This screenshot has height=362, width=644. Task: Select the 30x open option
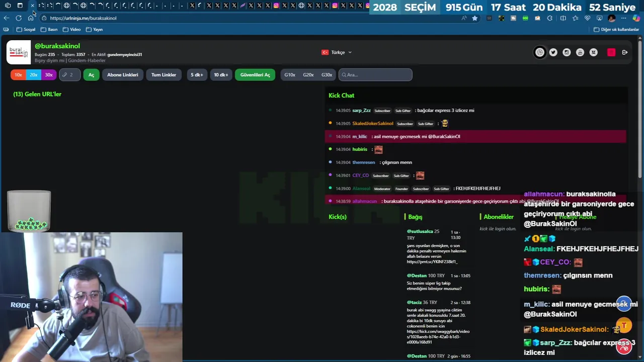coord(49,75)
